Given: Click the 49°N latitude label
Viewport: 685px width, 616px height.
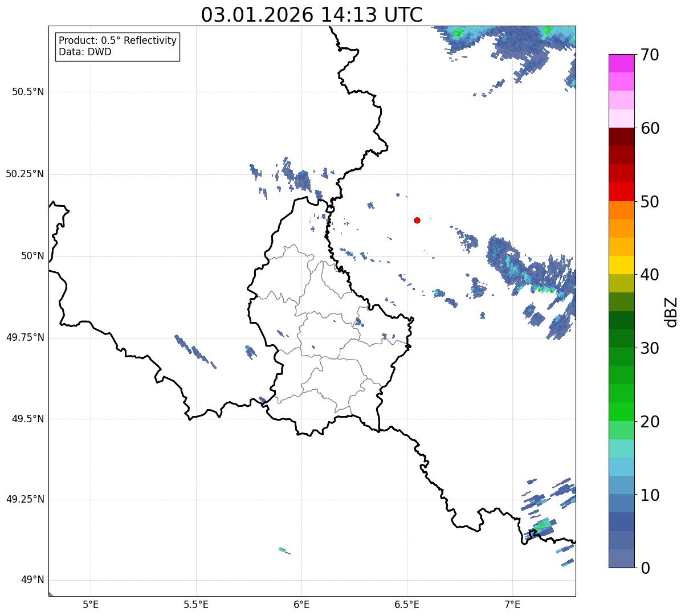Looking at the screenshot, I should [33, 580].
